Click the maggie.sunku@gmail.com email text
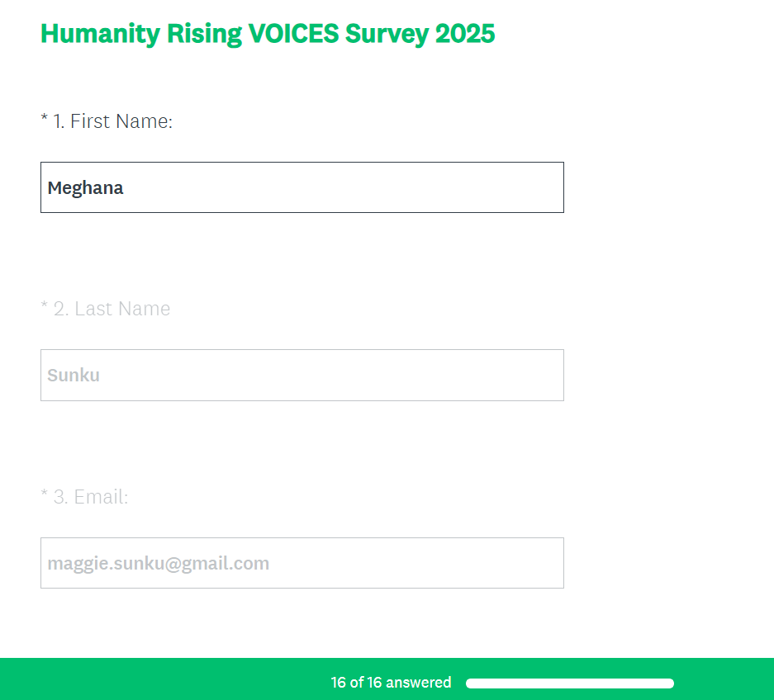This screenshot has height=700, width=774. point(159,564)
